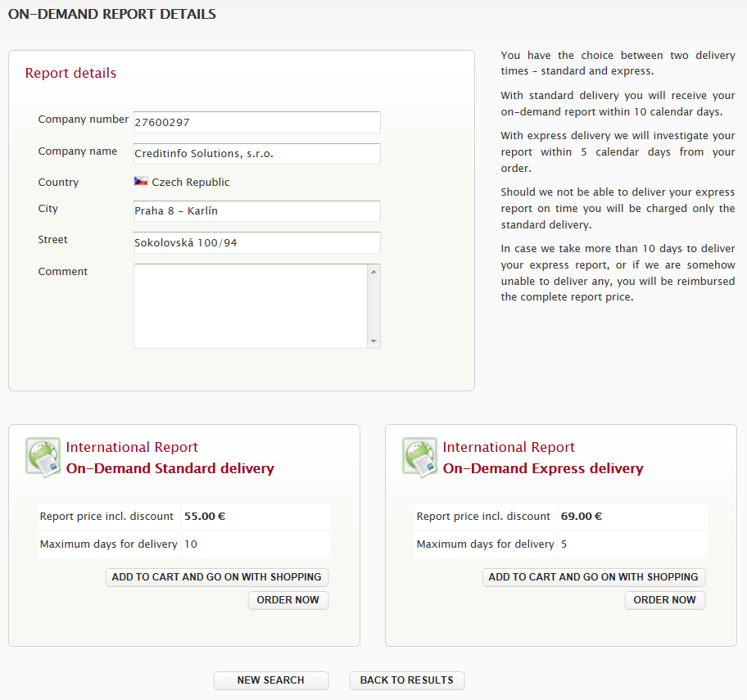Add Express delivery report to cart
747x700 pixels.
[594, 577]
